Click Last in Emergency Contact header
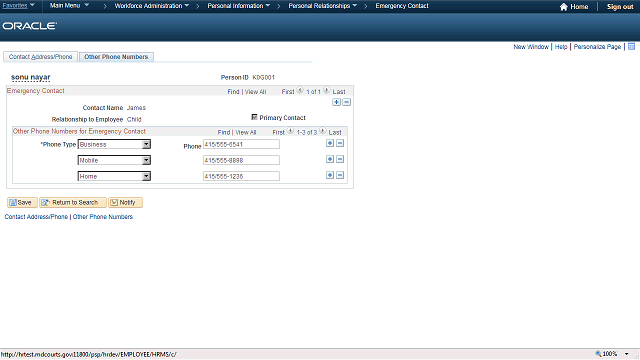This screenshot has width=640, height=360. coord(339,92)
